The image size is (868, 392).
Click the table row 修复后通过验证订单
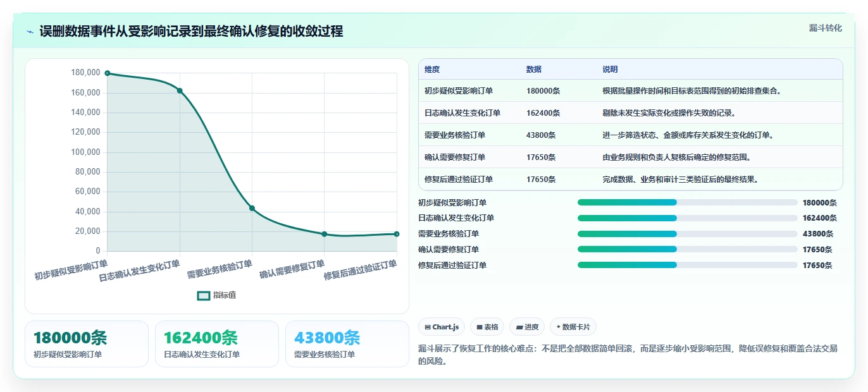click(631, 179)
